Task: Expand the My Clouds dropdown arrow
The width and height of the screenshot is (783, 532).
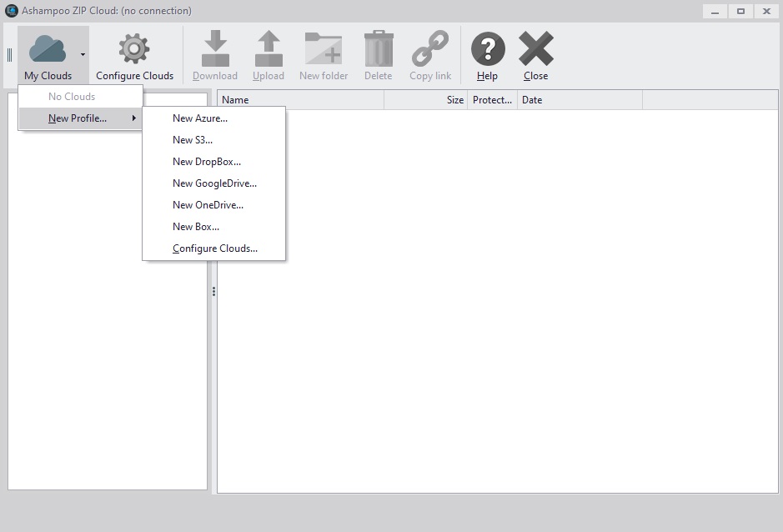Action: (83, 55)
